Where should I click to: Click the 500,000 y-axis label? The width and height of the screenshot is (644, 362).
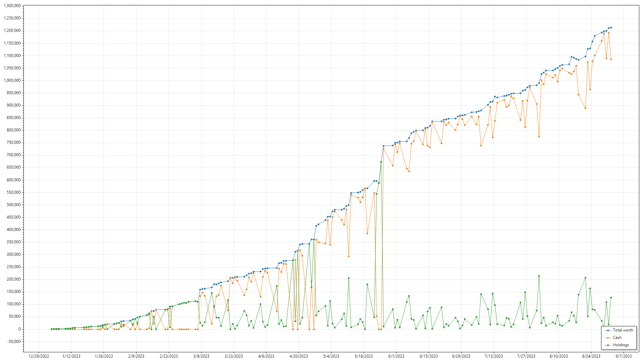pyautogui.click(x=13, y=205)
